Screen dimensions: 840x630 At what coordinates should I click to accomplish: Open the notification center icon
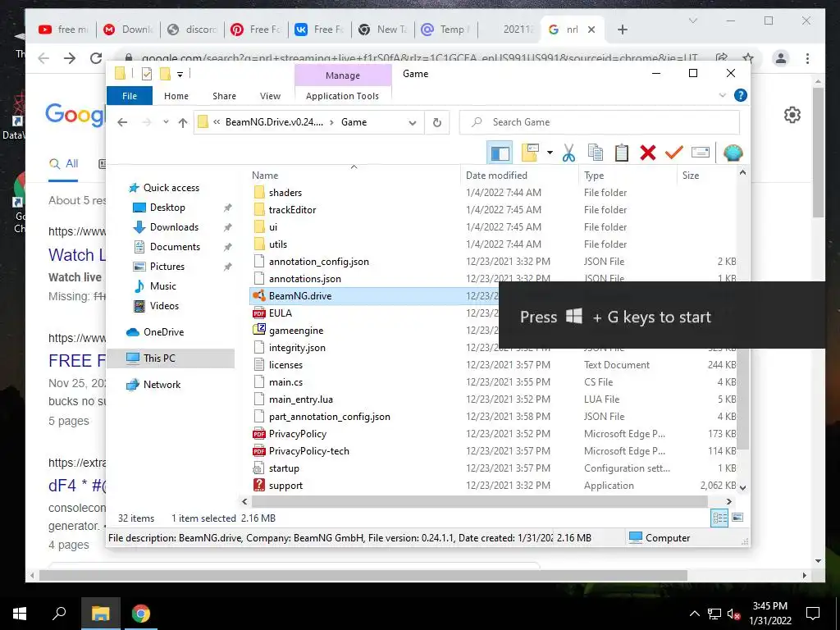click(x=813, y=614)
